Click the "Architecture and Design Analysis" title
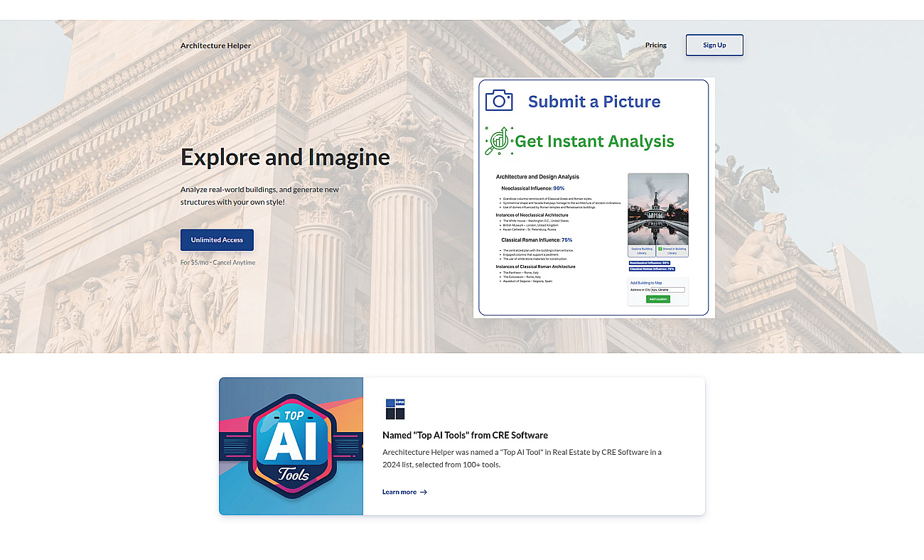Image resolution: width=924 pixels, height=560 pixels. pyautogui.click(x=537, y=177)
